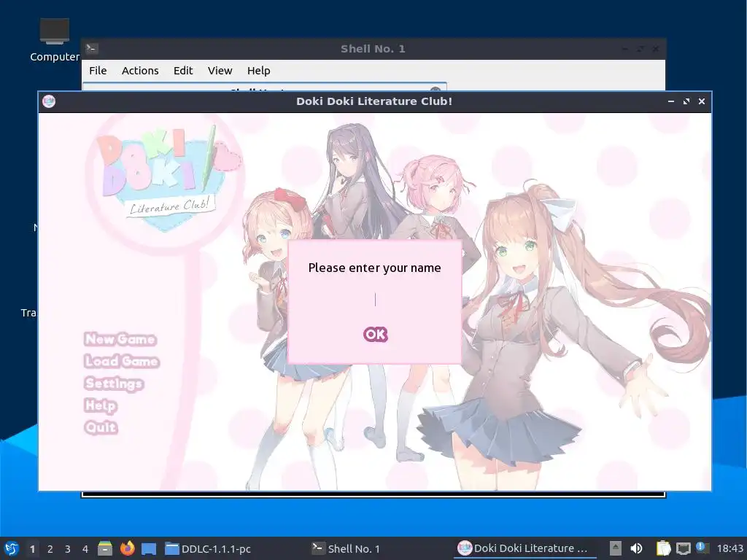
Task: Switch to workspace 4
Action: pyautogui.click(x=85, y=549)
